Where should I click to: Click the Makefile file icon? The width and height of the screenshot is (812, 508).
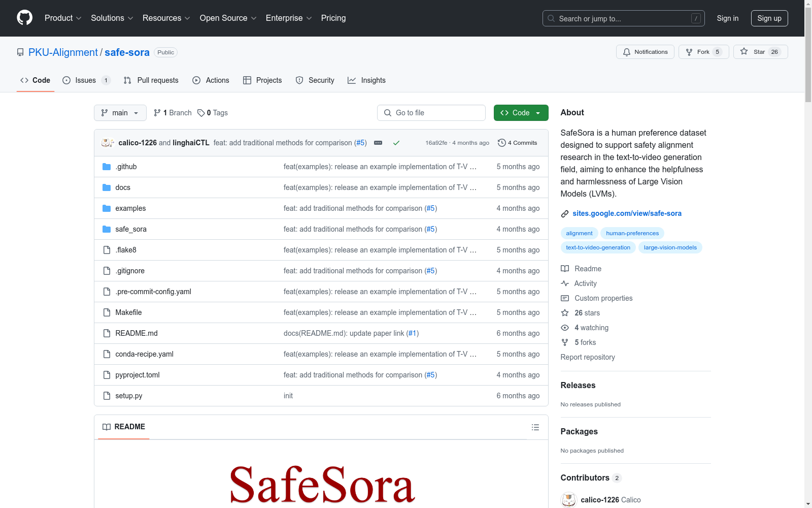click(x=107, y=312)
